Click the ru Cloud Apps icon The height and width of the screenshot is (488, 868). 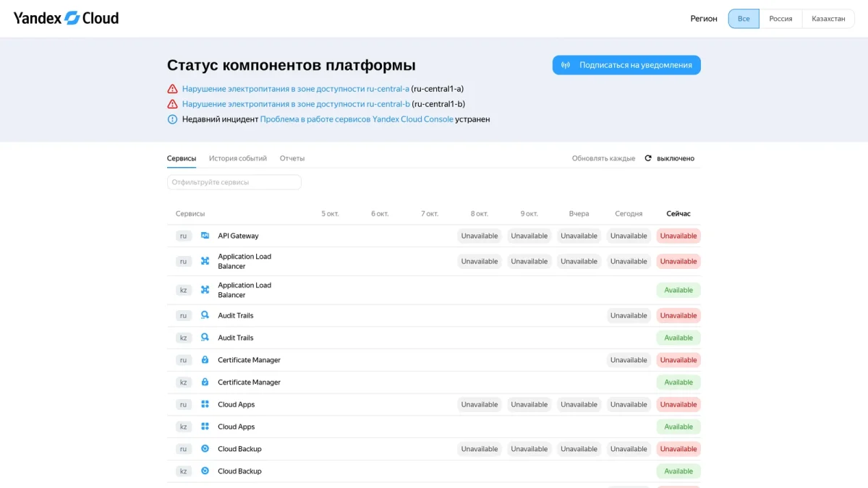[205, 404]
